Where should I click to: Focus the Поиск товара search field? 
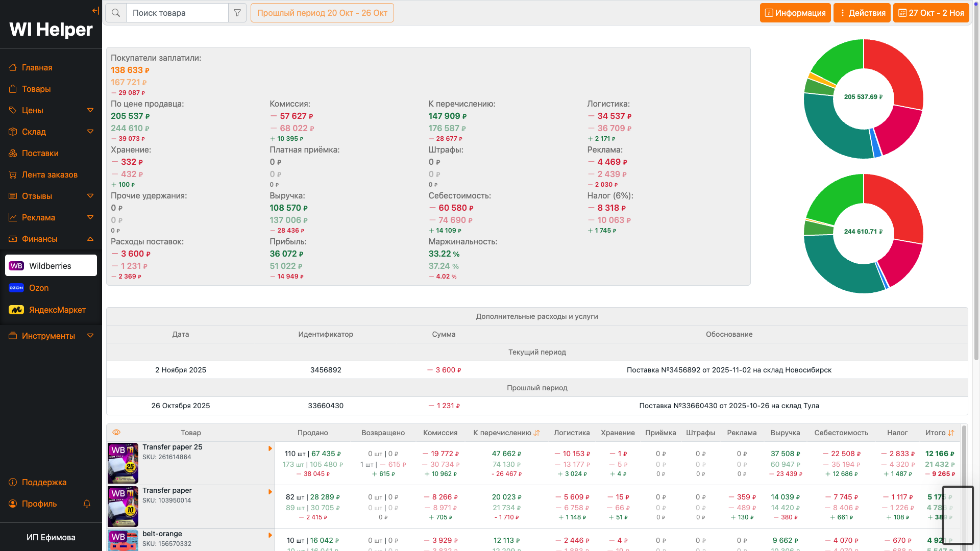click(177, 13)
